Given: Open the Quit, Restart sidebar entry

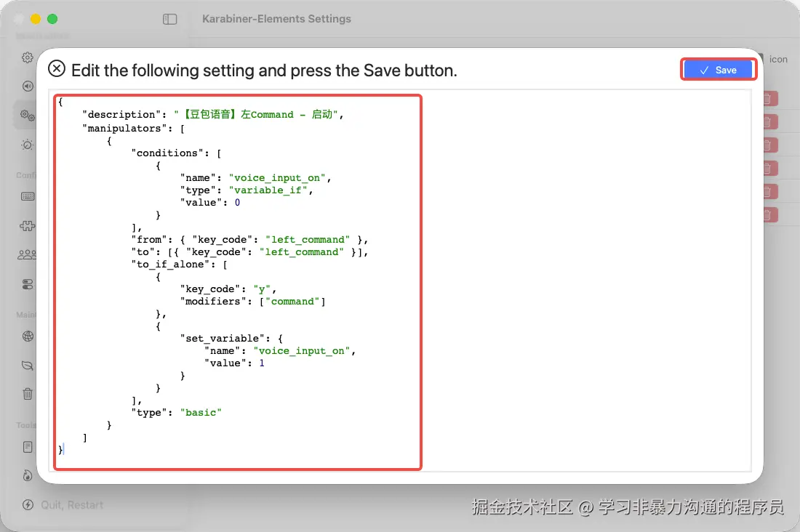Looking at the screenshot, I should point(72,505).
